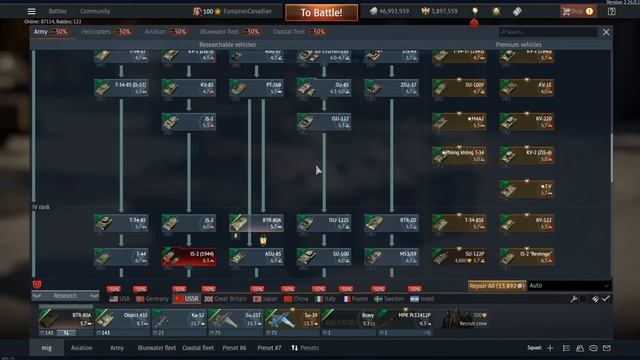Select the Germany nation
The height and width of the screenshot is (360, 640).
[152, 299]
